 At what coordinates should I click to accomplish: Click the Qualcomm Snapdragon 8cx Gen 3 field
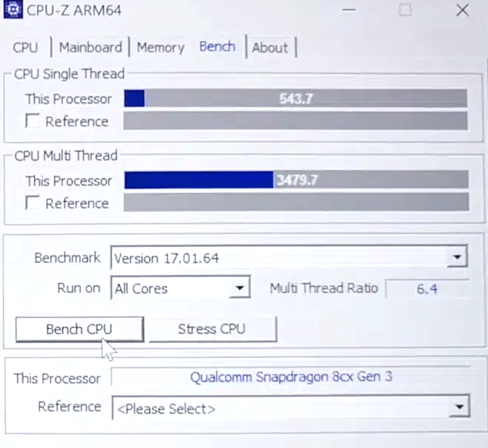coord(291,377)
